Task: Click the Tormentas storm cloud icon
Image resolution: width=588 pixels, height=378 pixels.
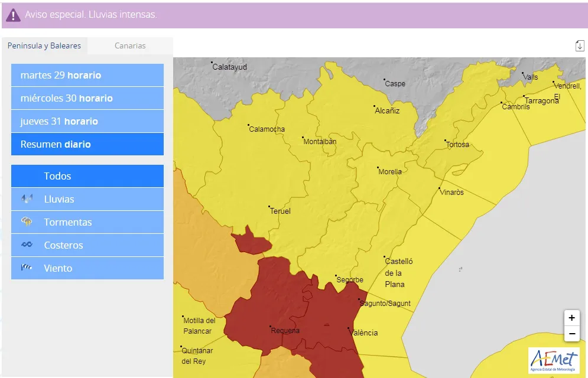Action: [x=27, y=221]
